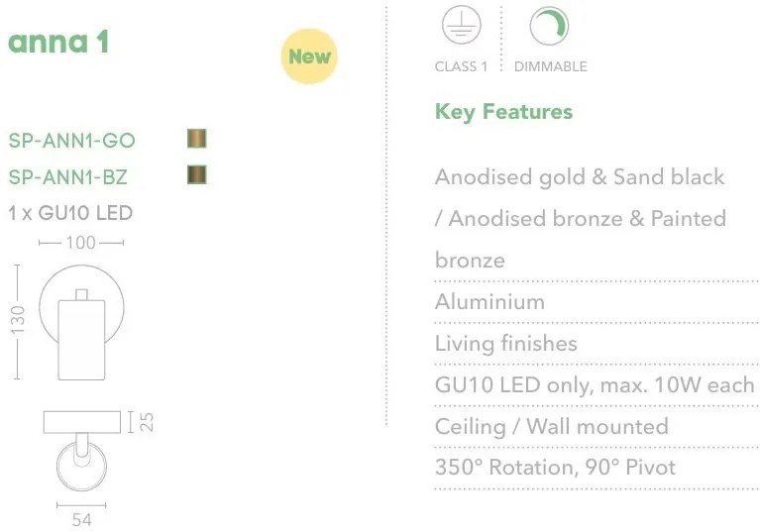Click the yellow New badge
760x532 pixels.
(x=309, y=55)
